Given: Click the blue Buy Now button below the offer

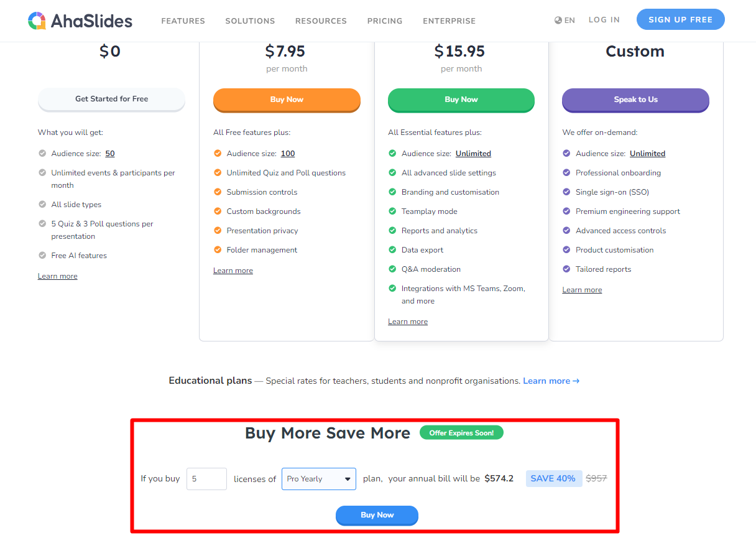Looking at the screenshot, I should point(377,515).
